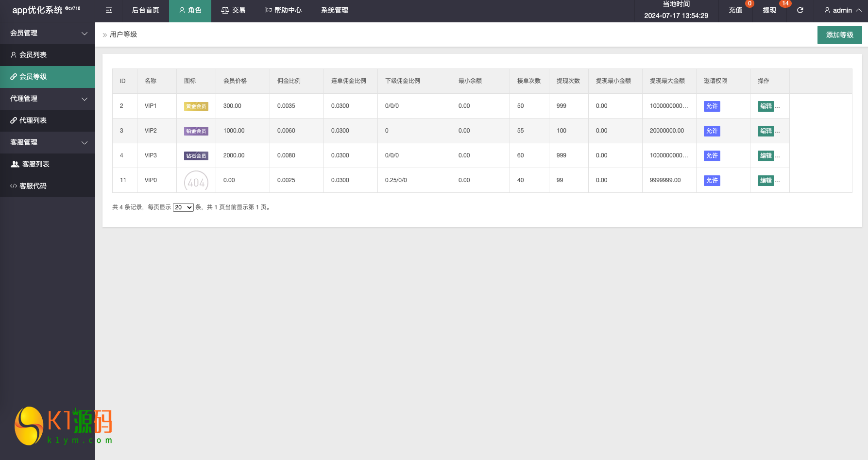
Task: Click 编辑 for the VIP0 row
Action: click(x=766, y=181)
